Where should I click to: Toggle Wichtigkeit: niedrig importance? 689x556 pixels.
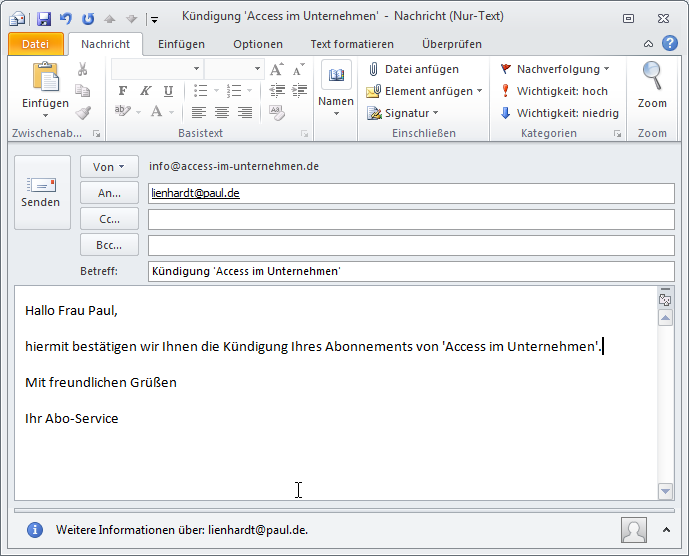click(x=559, y=113)
